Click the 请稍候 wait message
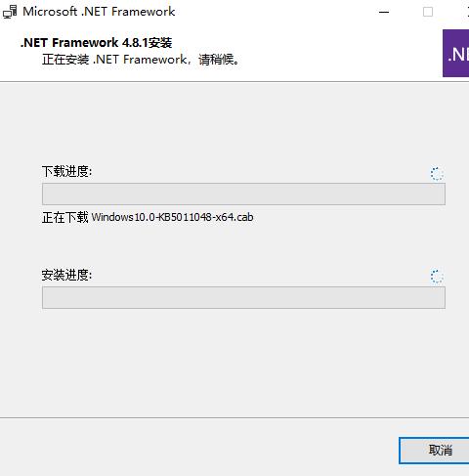This screenshot has width=469, height=476. [x=219, y=60]
